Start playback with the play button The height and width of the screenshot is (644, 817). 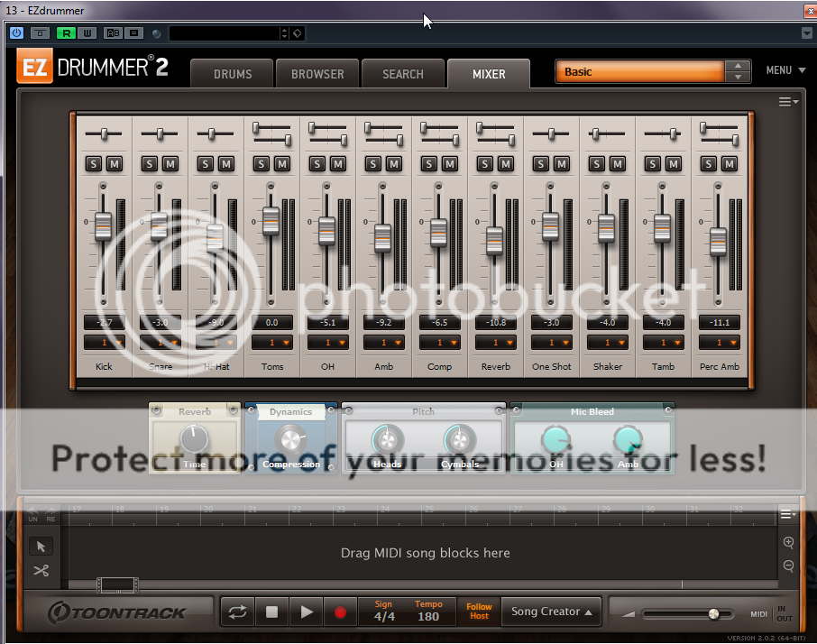307,612
